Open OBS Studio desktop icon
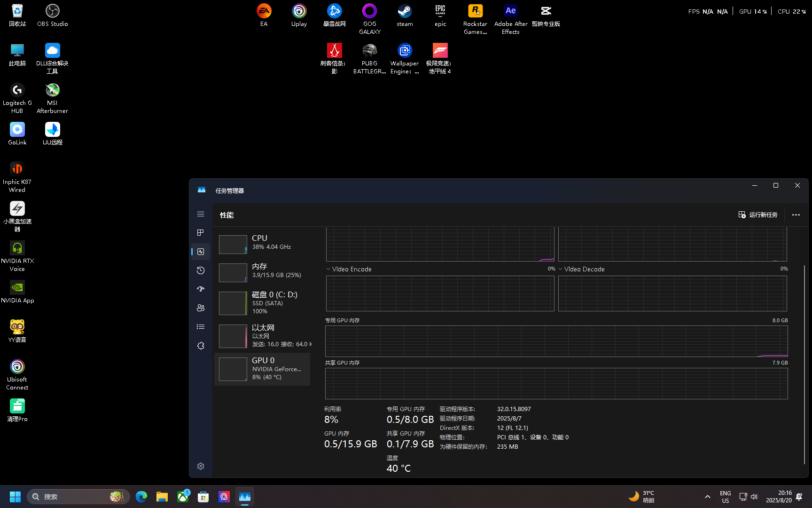Screen dimensions: 812x508 point(53,15)
